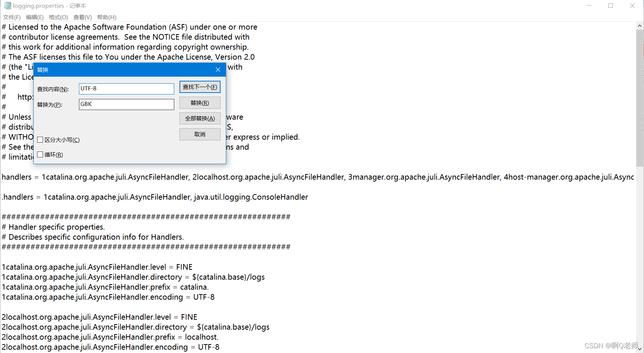Click the line starting 'handlers = 1catalina.org.apache.juli'

[318, 177]
